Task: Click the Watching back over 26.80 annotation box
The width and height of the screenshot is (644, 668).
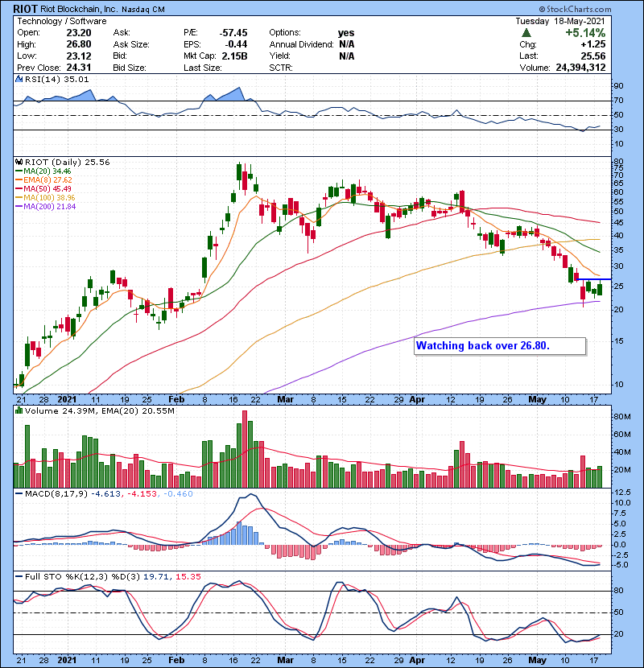Action: 500,346
